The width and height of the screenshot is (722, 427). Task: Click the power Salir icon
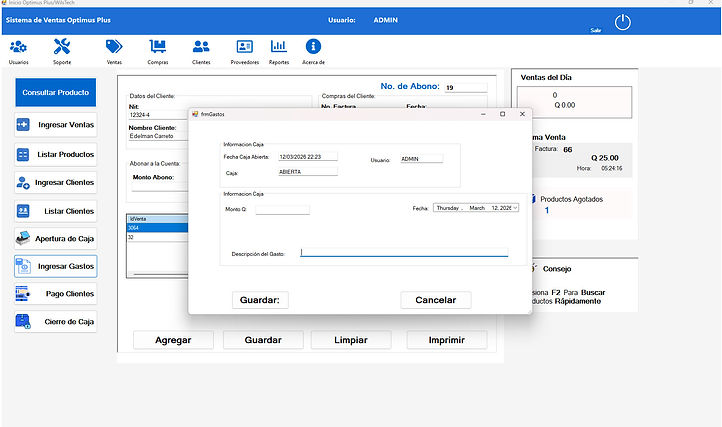(x=623, y=22)
